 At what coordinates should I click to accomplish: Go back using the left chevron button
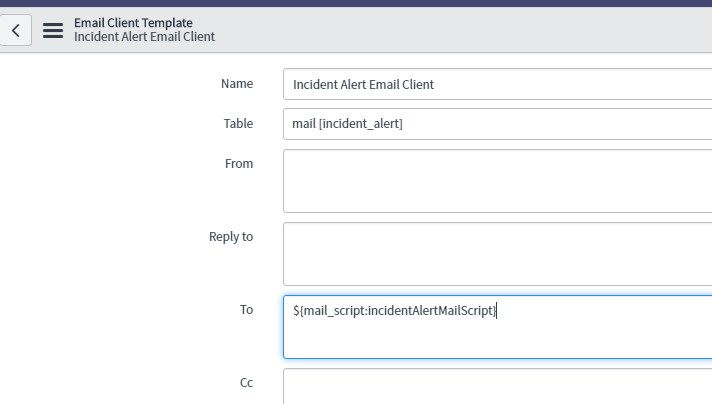tap(15, 30)
